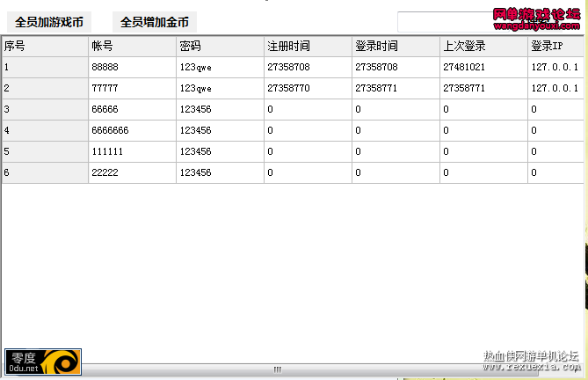
Task: Select password 123456 of account 22222
Action: tap(220, 172)
